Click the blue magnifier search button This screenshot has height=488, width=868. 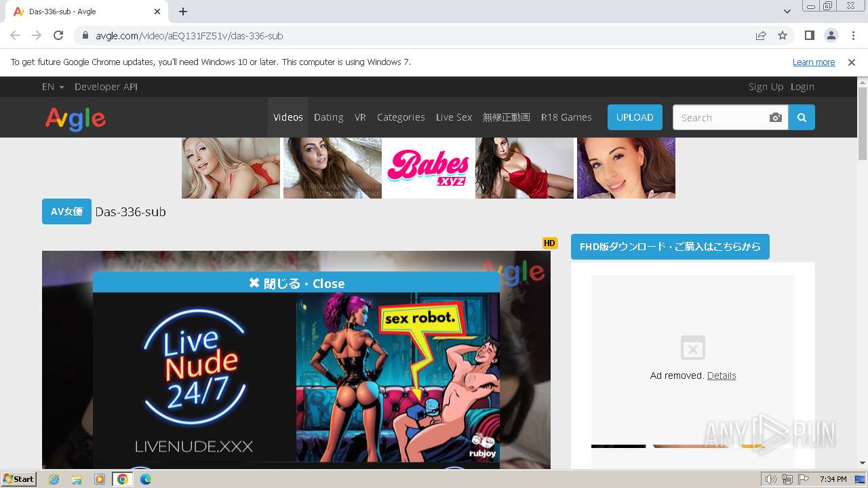coord(802,117)
